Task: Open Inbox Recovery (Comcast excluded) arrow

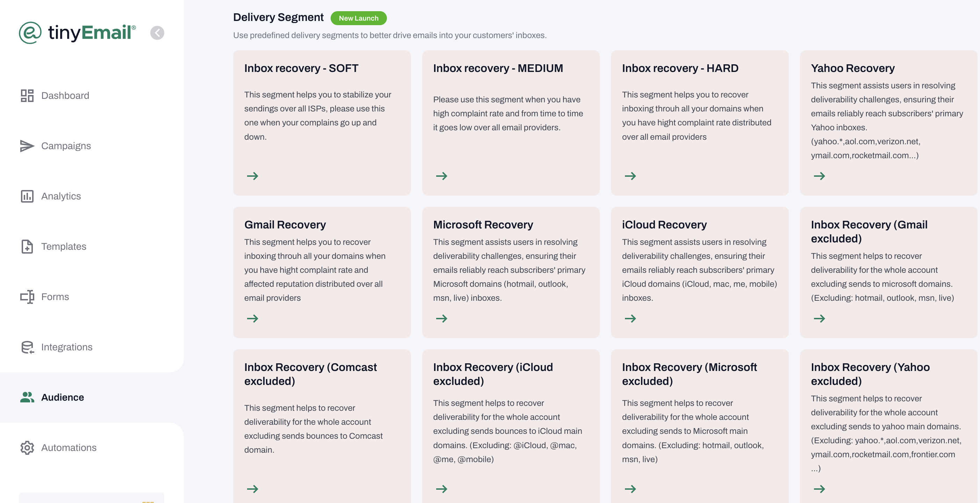Action: (x=252, y=489)
